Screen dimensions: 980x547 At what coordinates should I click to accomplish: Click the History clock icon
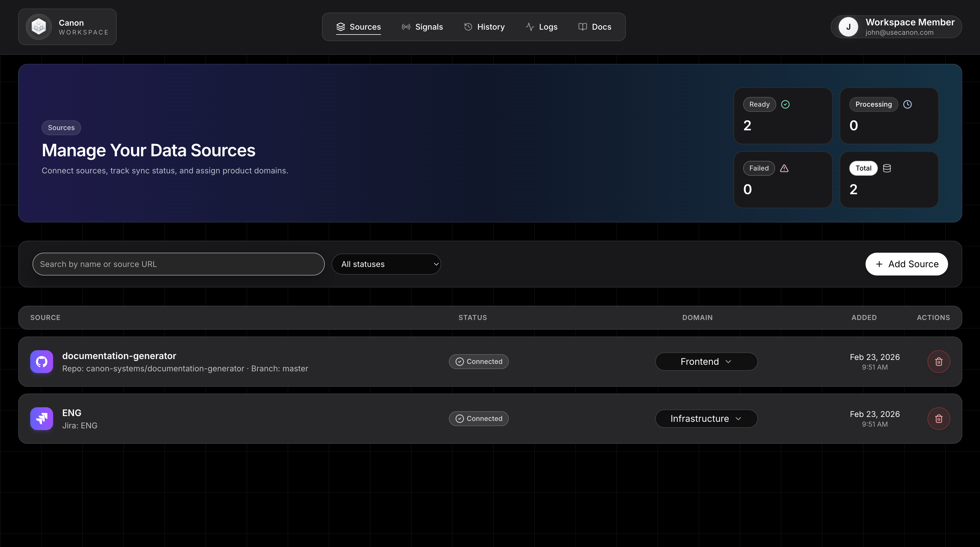click(x=468, y=27)
